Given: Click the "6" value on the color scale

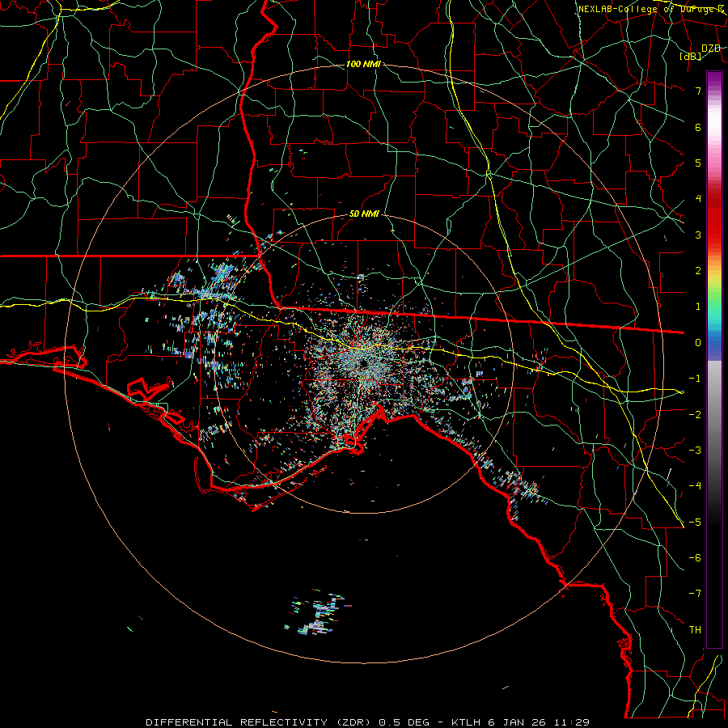Looking at the screenshot, I should [698, 127].
